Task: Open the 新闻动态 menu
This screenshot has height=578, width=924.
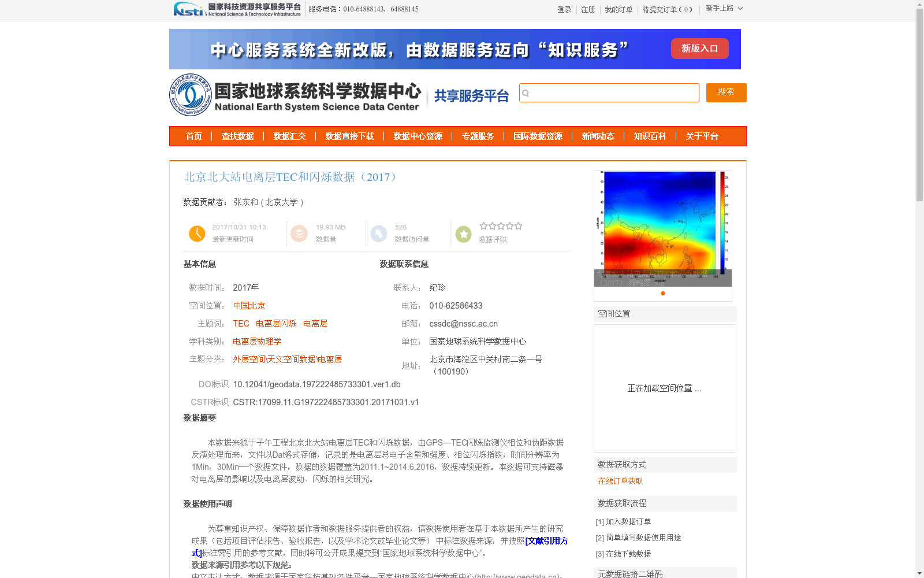Action: pos(598,136)
